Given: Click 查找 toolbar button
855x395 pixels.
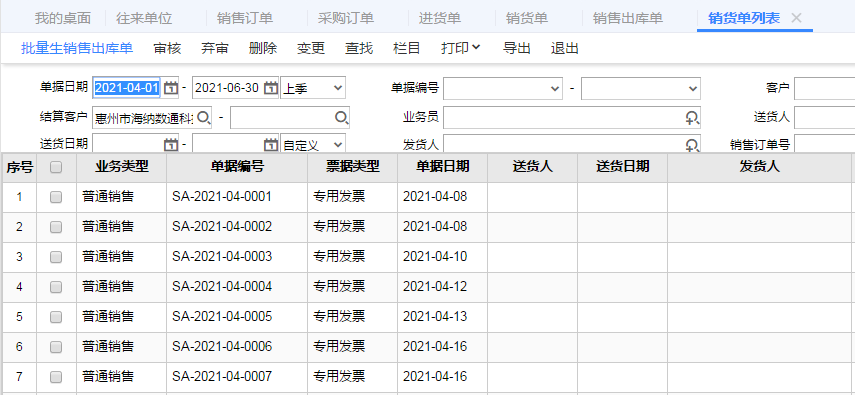Looking at the screenshot, I should (x=359, y=48).
